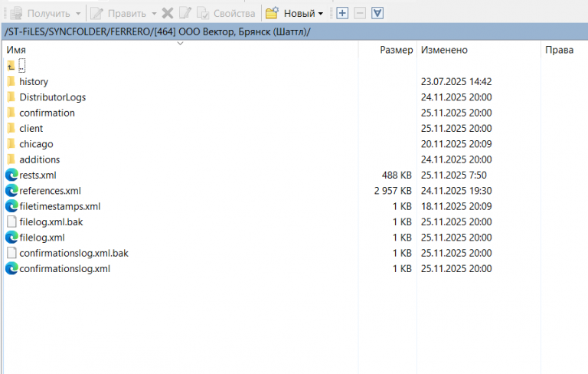The width and height of the screenshot is (588, 374).
Task: Click the rename icon in toolbar
Action: tap(185, 14)
